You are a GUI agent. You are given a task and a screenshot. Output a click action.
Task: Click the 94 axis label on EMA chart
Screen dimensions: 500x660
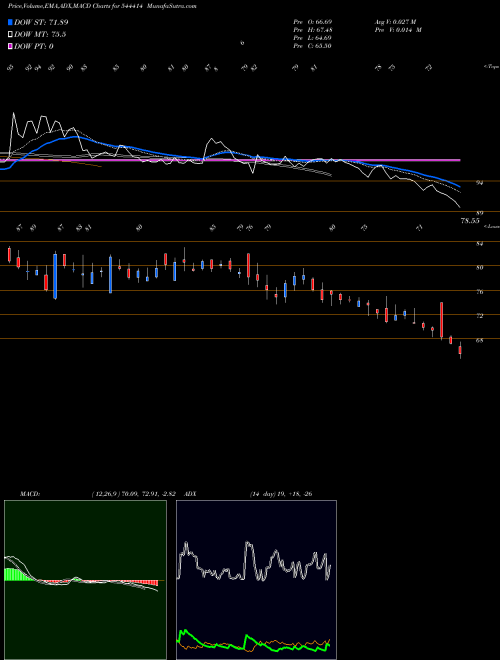[x=479, y=183]
